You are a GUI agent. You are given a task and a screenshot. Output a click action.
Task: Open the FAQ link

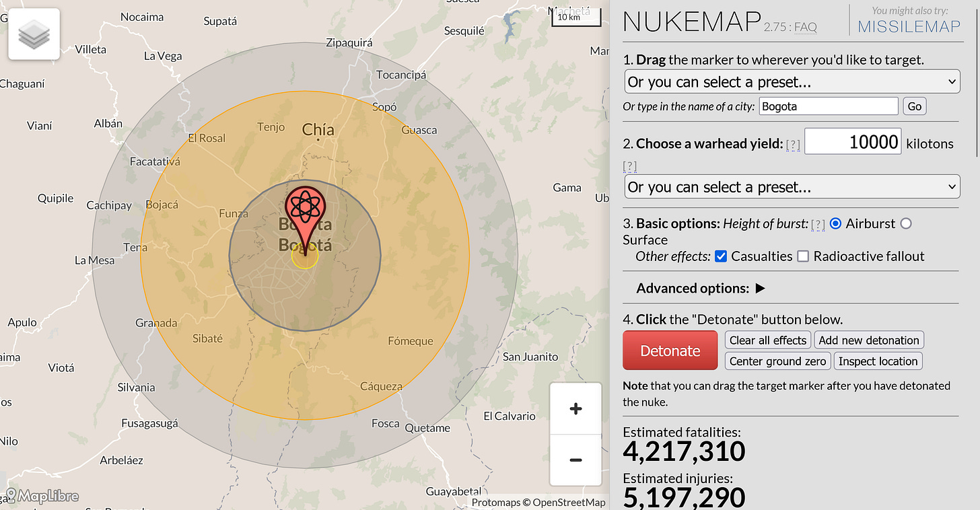point(806,28)
